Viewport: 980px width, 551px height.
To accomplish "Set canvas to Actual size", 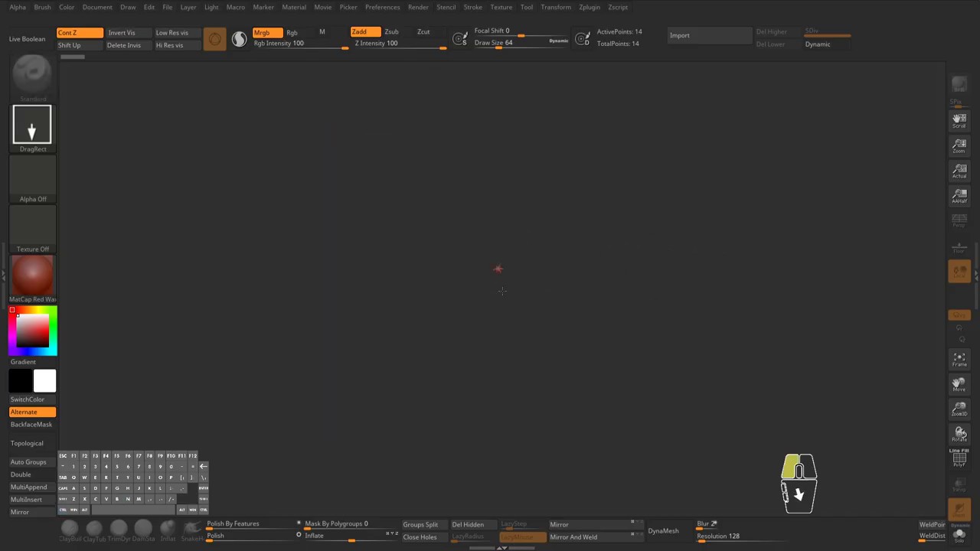I will [959, 171].
